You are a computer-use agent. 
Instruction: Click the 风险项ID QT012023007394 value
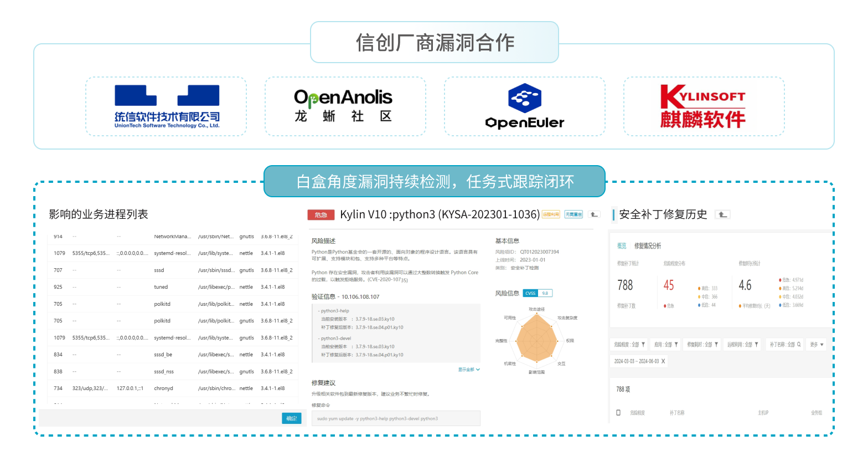pos(540,252)
